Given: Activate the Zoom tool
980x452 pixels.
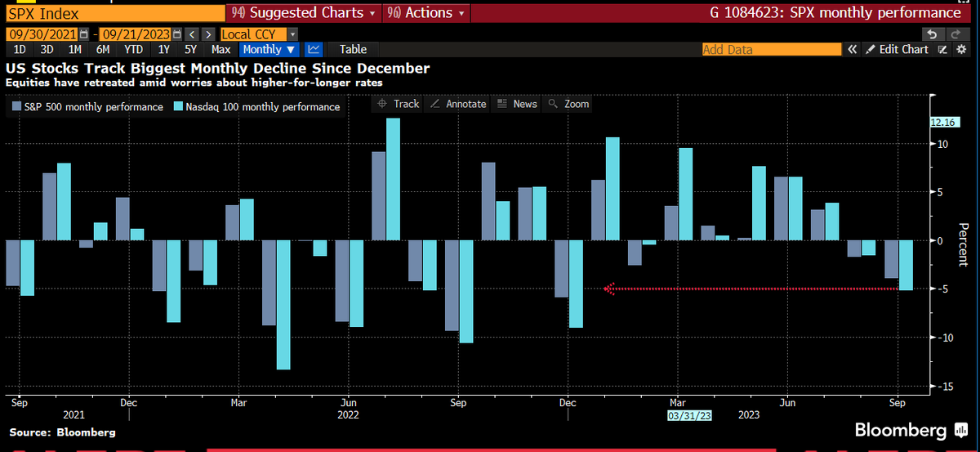Looking at the screenshot, I should [x=568, y=104].
